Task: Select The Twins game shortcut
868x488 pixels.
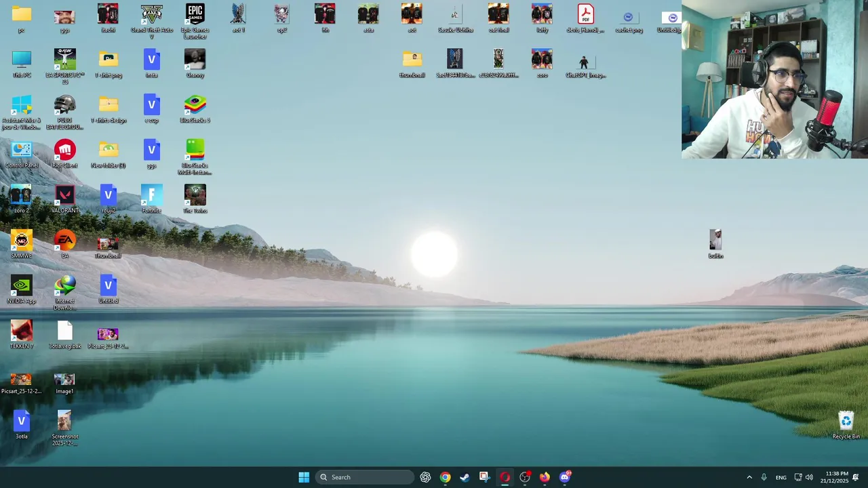Action: (x=195, y=199)
